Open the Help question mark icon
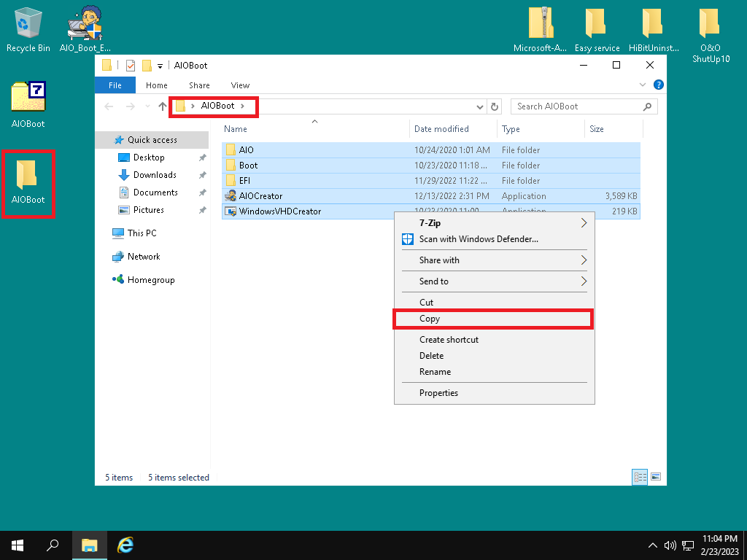 (658, 85)
